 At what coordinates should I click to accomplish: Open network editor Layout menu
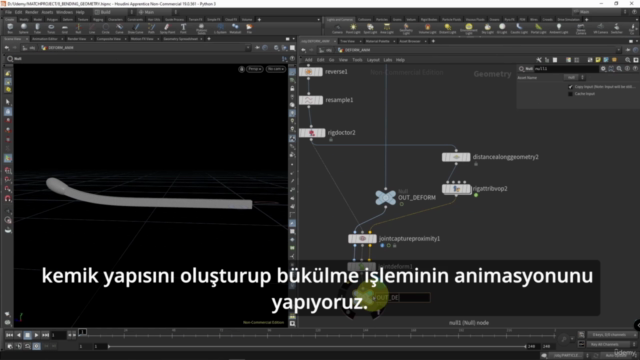tap(373, 60)
